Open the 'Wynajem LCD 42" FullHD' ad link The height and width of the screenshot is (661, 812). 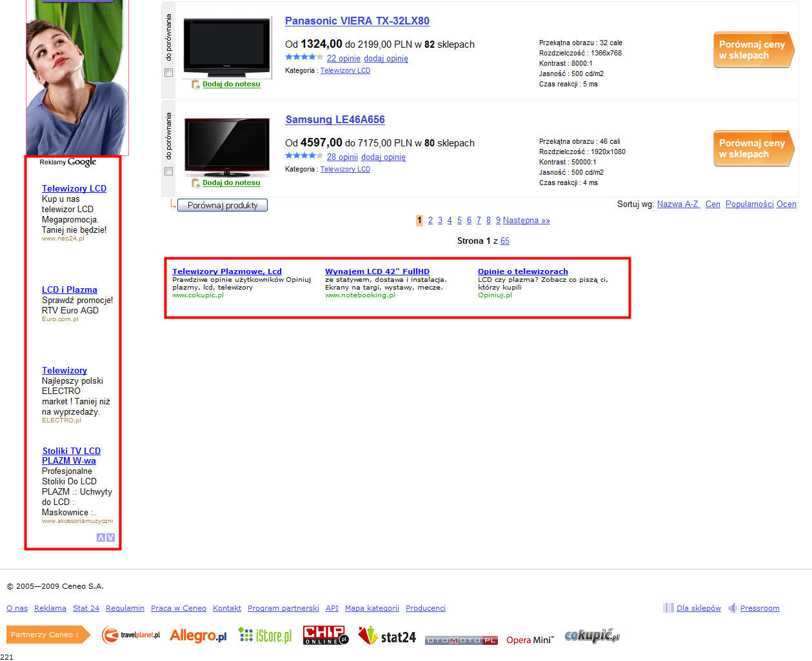(x=377, y=271)
